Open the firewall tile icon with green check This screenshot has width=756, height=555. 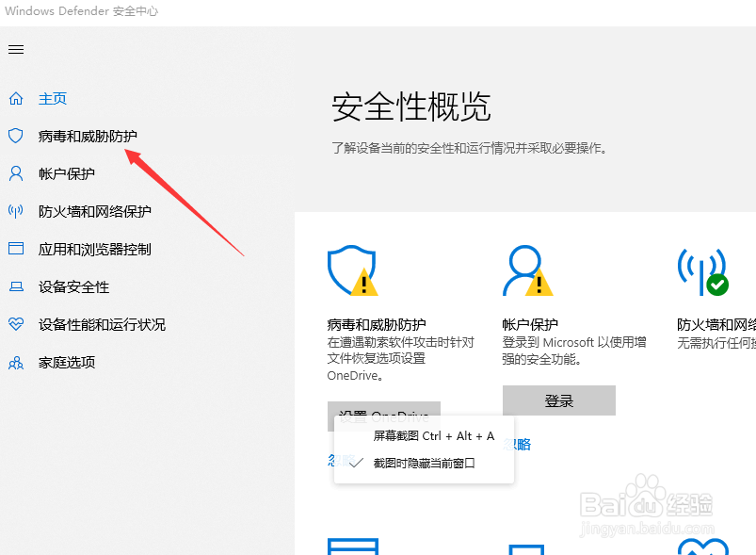703,271
